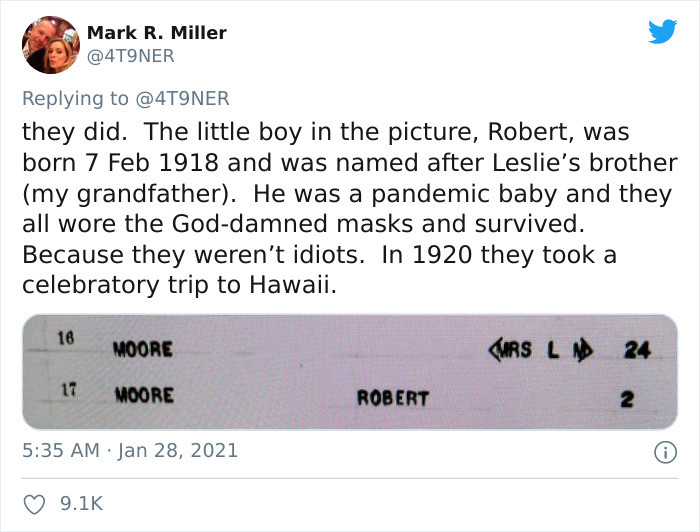Image resolution: width=700 pixels, height=532 pixels.
Task: Open the @4T9NER handle below the name
Action: 130,56
